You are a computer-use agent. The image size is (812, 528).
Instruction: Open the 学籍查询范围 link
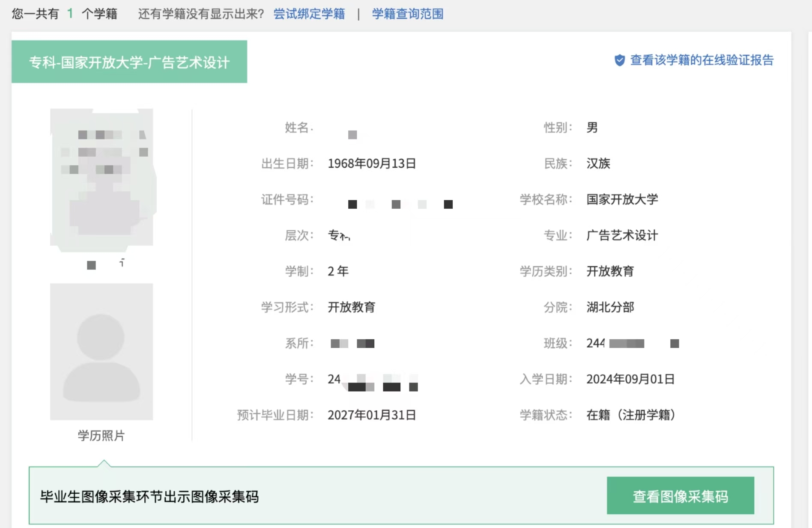point(408,14)
